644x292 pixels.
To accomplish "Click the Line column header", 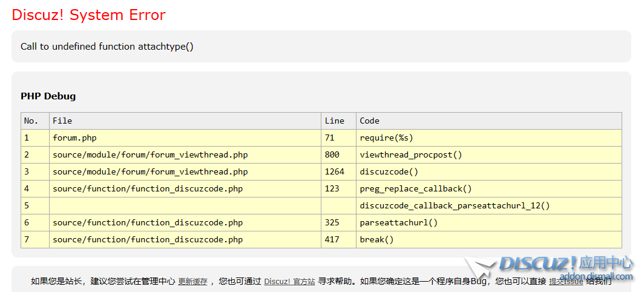I will point(339,121).
